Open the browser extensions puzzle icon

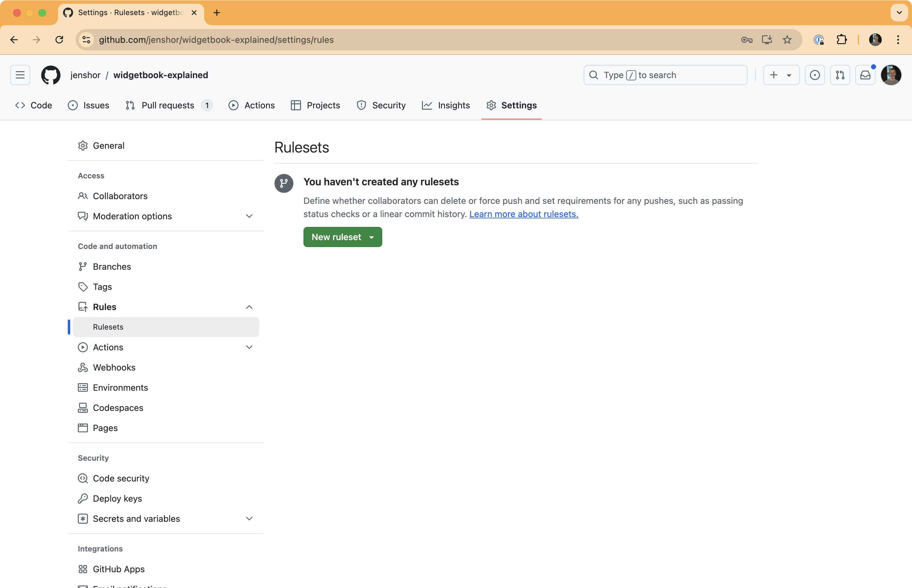[x=841, y=40]
